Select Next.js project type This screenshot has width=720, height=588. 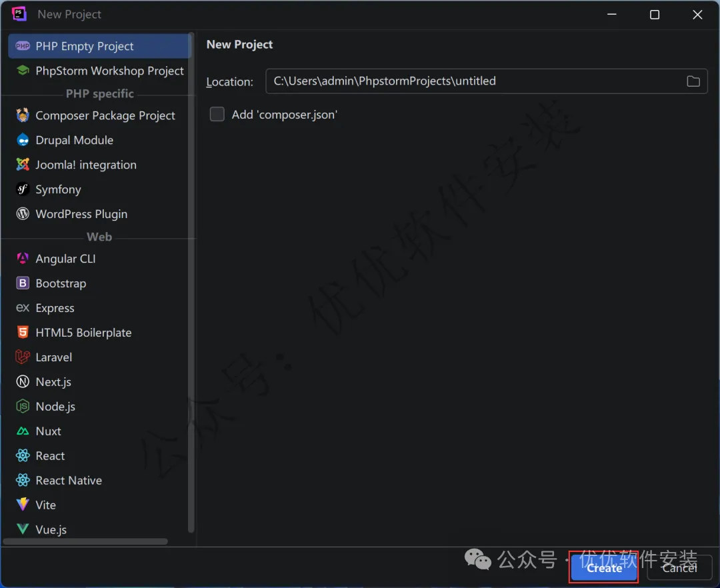(99, 381)
